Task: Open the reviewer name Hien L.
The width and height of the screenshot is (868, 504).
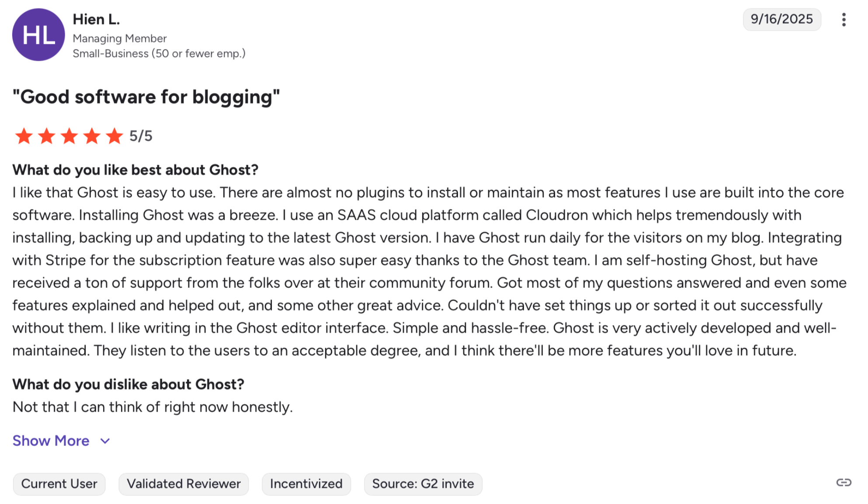Action: [x=96, y=19]
